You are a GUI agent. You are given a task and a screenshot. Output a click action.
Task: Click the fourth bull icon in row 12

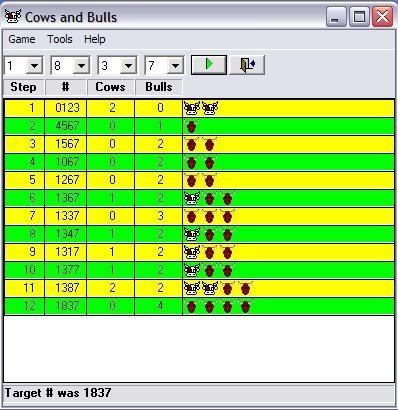click(245, 307)
